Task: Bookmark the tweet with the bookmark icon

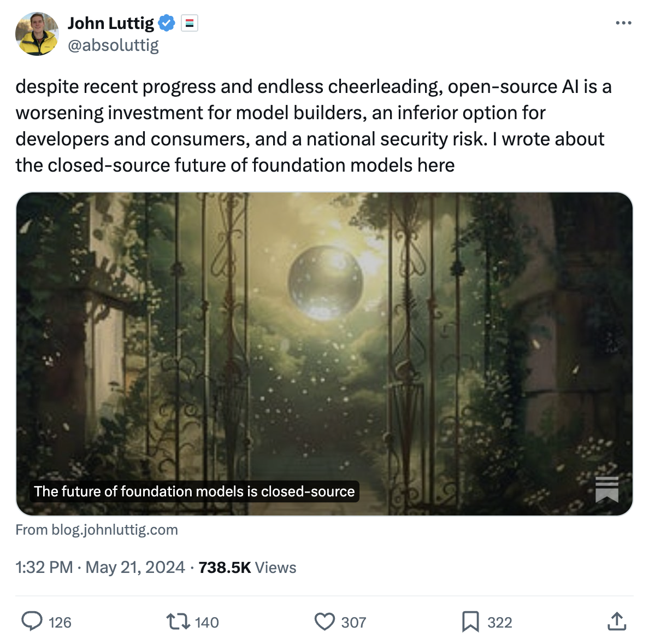Action: 470,622
